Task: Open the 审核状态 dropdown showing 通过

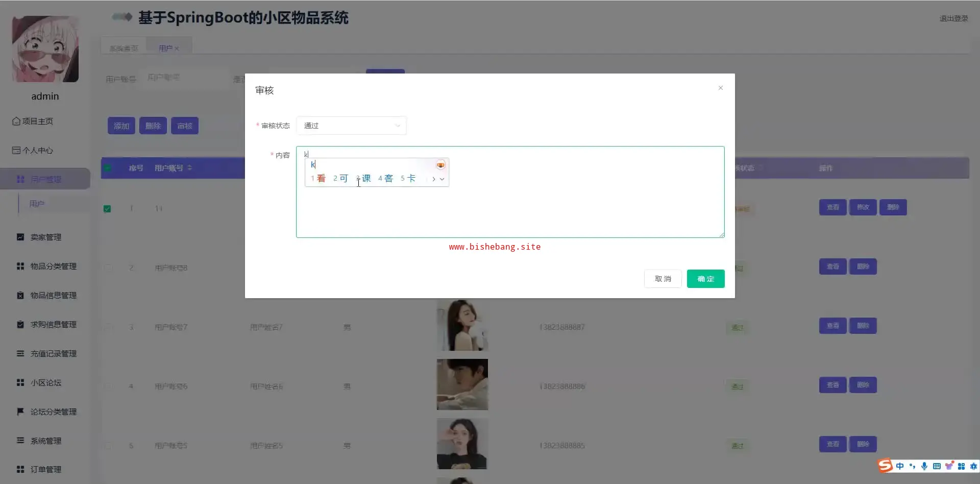Action: (351, 126)
